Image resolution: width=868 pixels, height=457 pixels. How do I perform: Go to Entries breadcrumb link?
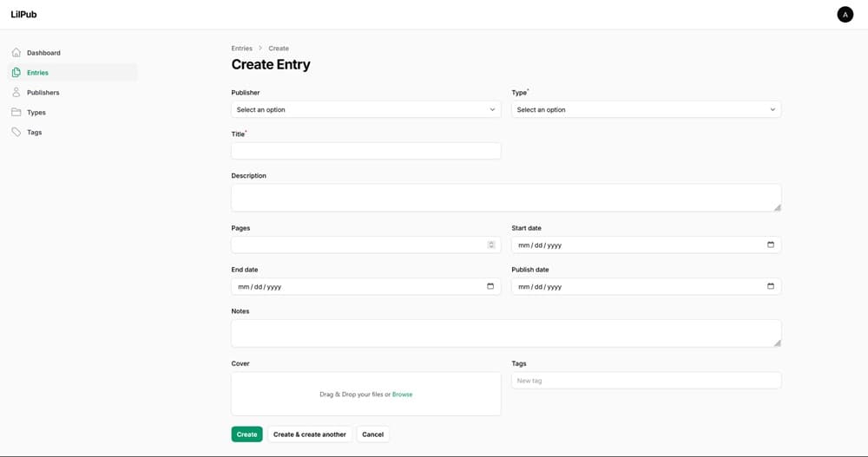(x=241, y=49)
